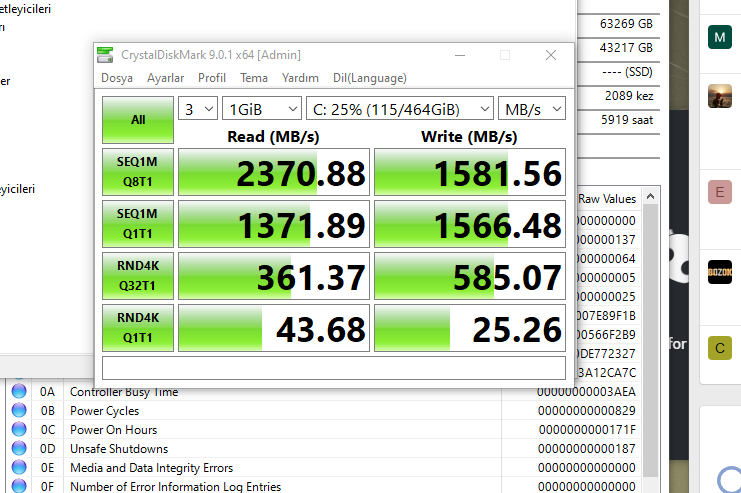Open the BOZOK avatar icon in sidebar

(720, 272)
